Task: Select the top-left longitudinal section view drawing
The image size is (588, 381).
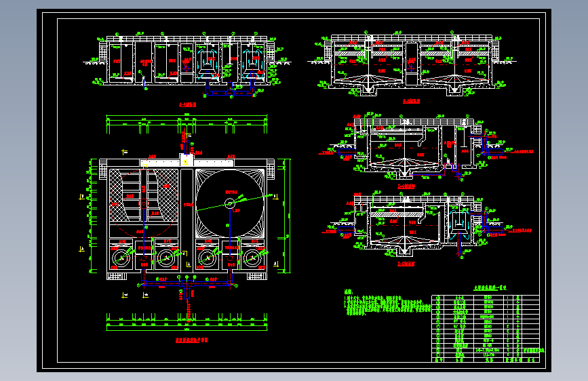Action: click(187, 64)
